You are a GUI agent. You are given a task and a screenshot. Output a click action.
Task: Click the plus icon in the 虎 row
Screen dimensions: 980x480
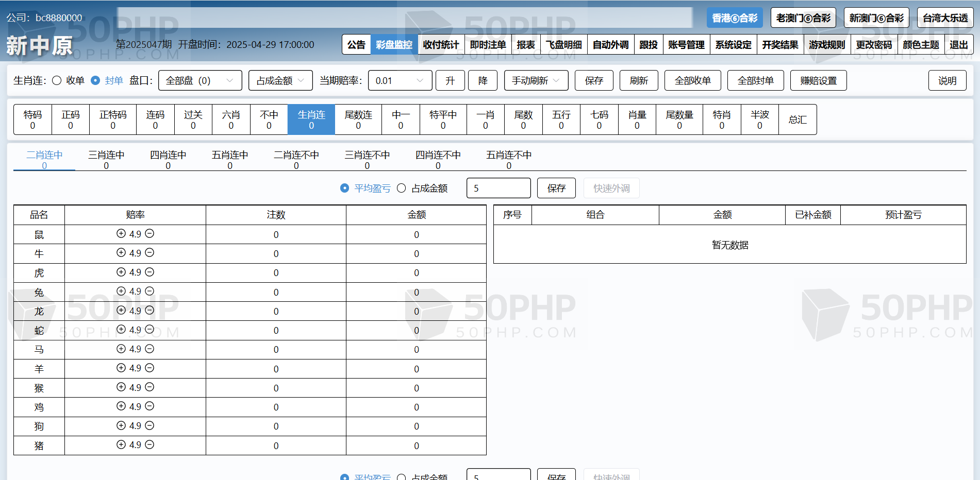click(121, 272)
